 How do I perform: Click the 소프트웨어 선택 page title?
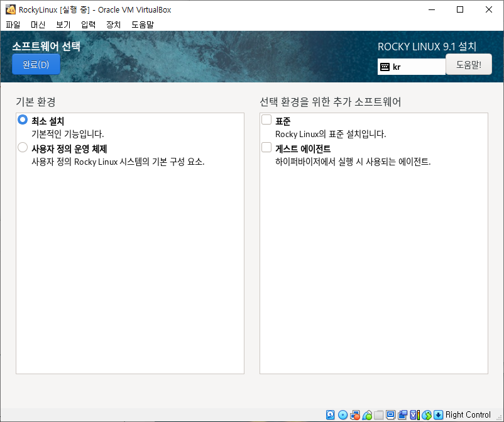47,47
